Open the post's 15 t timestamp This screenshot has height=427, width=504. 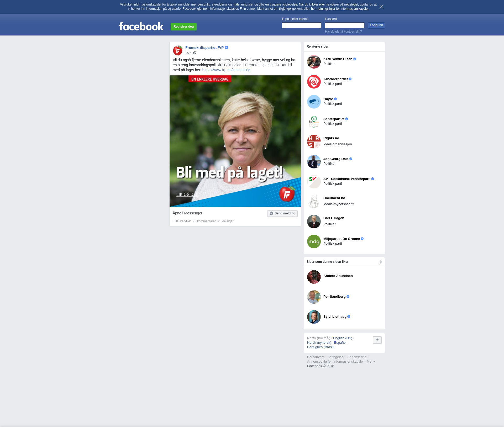188,53
